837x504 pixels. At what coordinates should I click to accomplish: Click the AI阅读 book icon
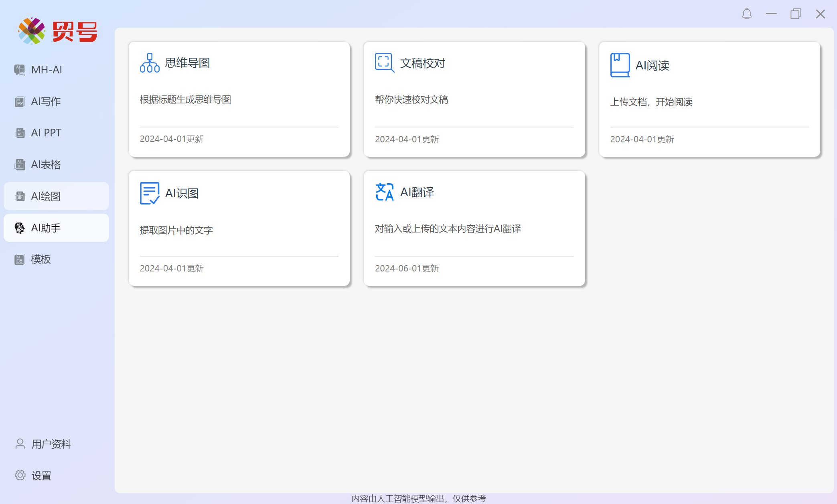620,65
